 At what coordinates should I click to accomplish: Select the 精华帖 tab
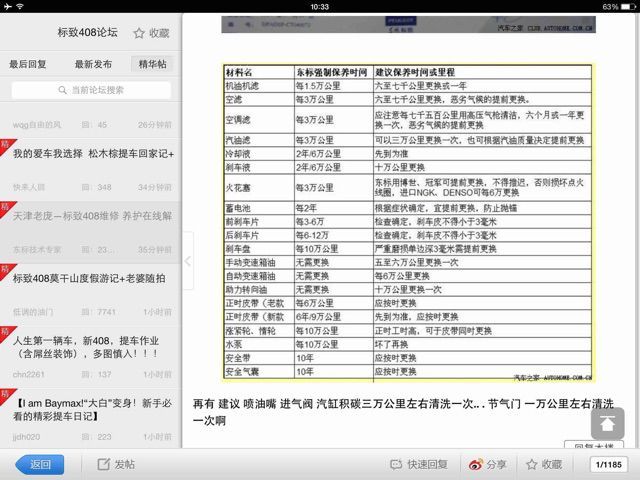point(152,64)
